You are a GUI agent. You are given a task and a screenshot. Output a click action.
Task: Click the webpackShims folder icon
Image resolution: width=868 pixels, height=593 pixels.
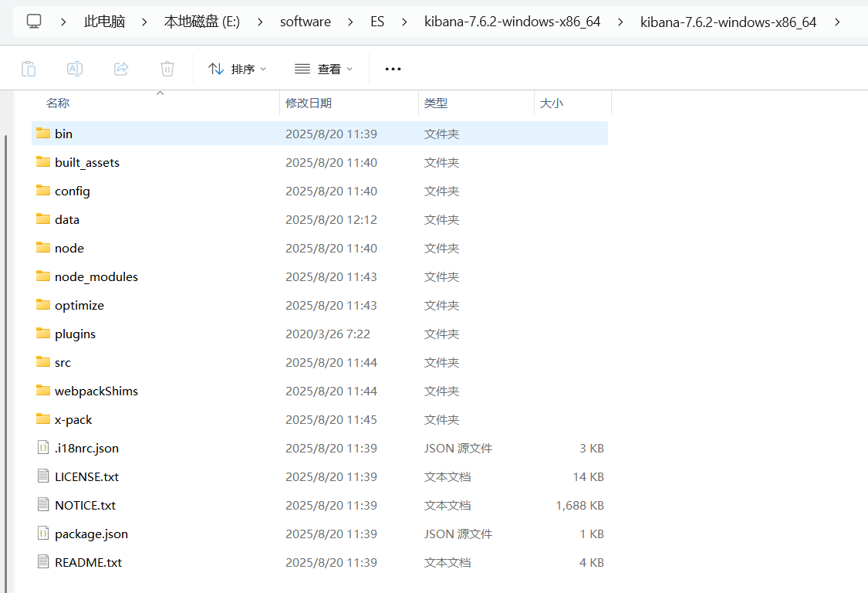click(x=43, y=390)
